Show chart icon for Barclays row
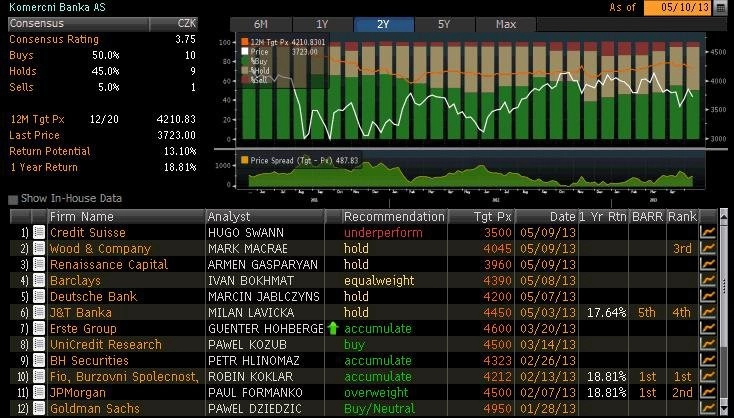734x418 pixels. tap(708, 280)
